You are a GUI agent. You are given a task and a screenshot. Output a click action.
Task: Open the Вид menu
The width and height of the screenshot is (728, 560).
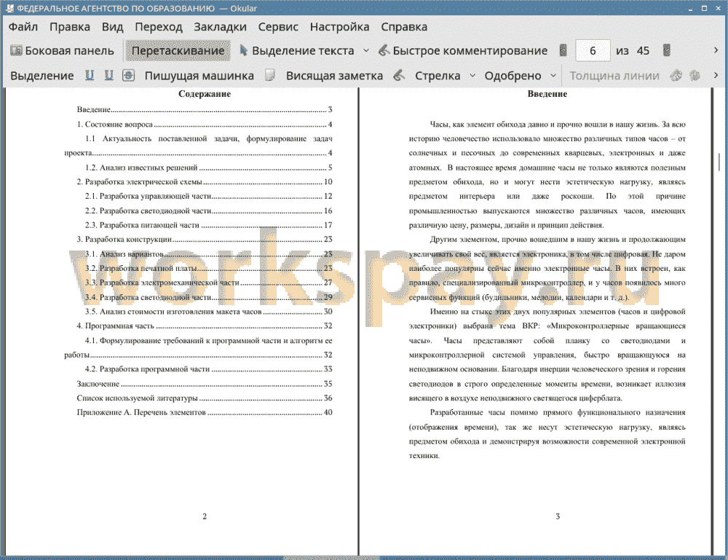click(112, 27)
